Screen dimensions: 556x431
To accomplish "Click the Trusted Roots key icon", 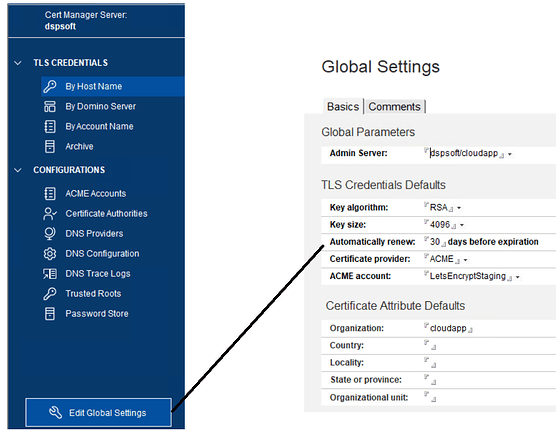I will [x=50, y=294].
